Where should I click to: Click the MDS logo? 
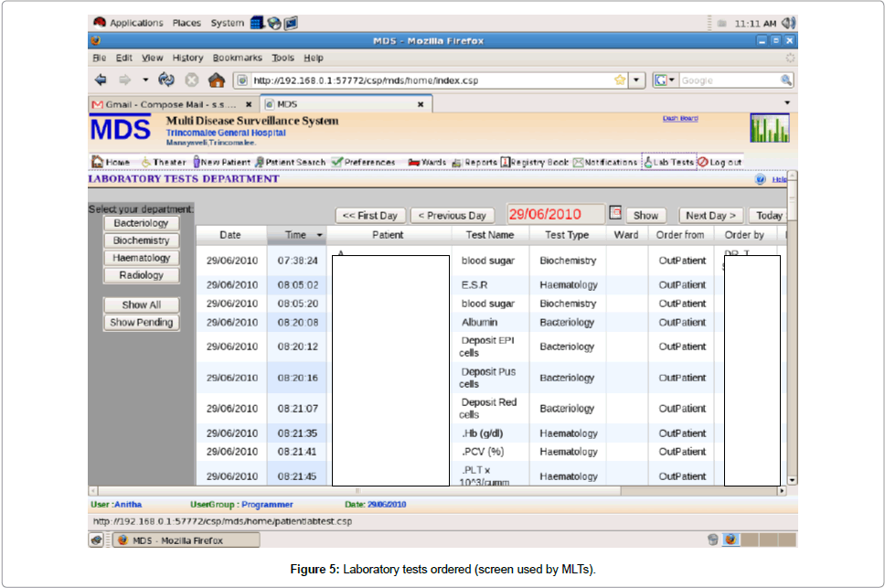point(120,129)
